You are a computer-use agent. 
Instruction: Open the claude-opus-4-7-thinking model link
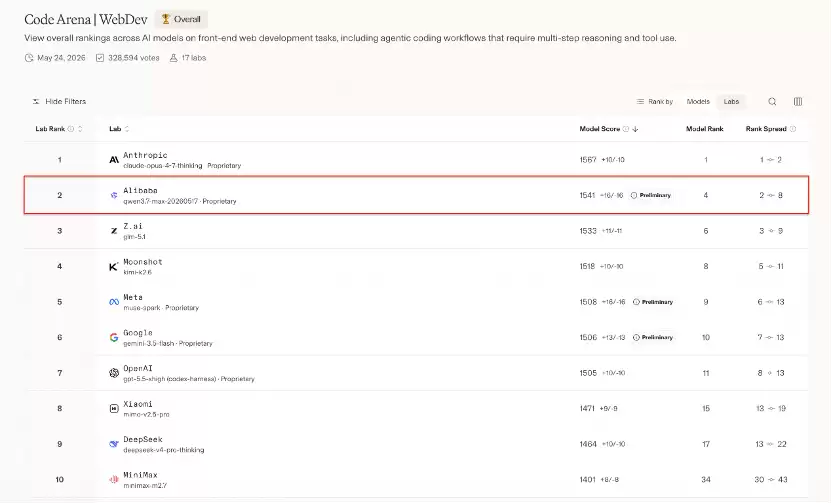[162, 166]
